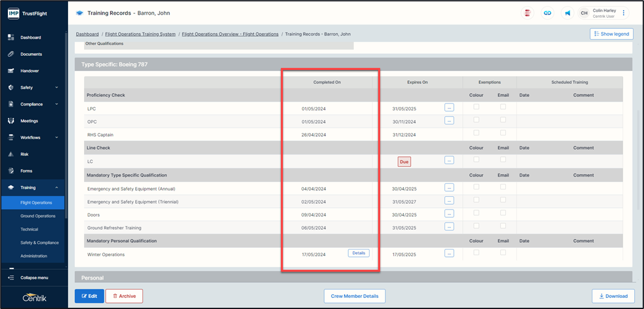Expand the Compliance sidebar section
Viewport: 644px width, 309px height.
pos(56,104)
